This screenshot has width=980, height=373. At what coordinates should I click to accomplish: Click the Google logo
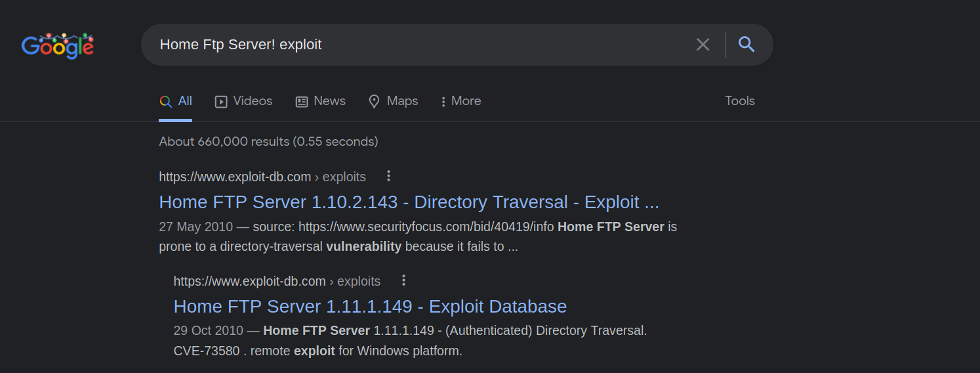58,45
